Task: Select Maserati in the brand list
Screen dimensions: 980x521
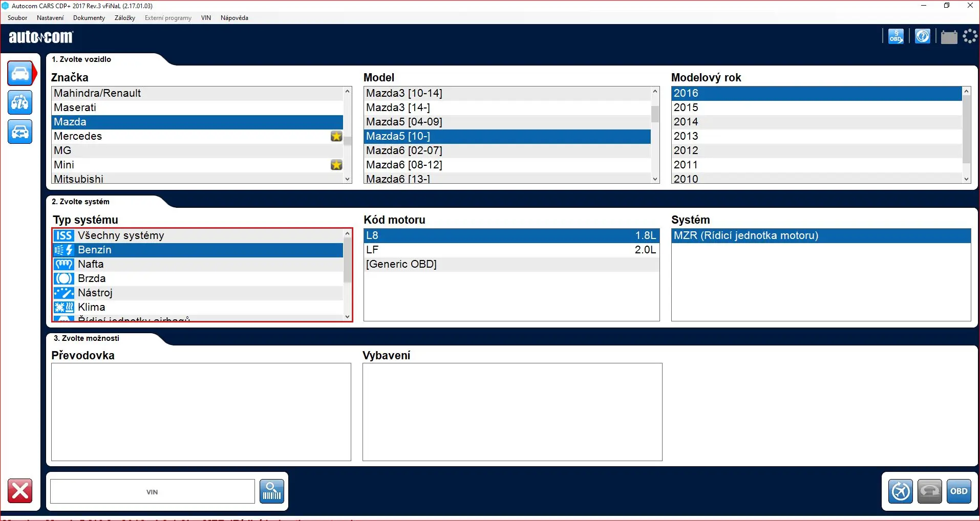Action: [x=198, y=107]
